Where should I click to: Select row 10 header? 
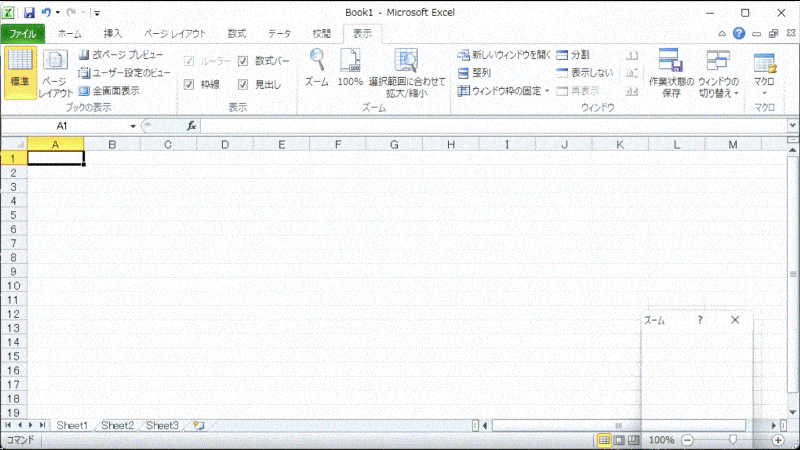[x=14, y=286]
